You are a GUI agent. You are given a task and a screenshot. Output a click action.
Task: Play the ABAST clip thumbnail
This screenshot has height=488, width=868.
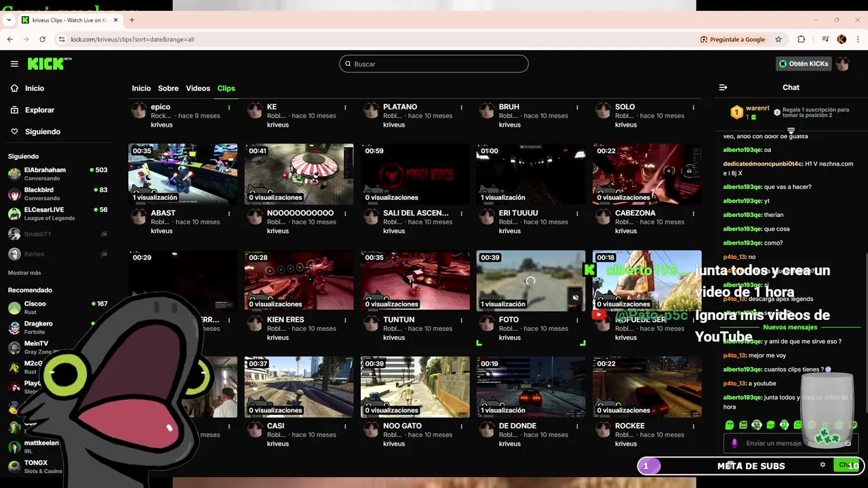click(x=183, y=174)
